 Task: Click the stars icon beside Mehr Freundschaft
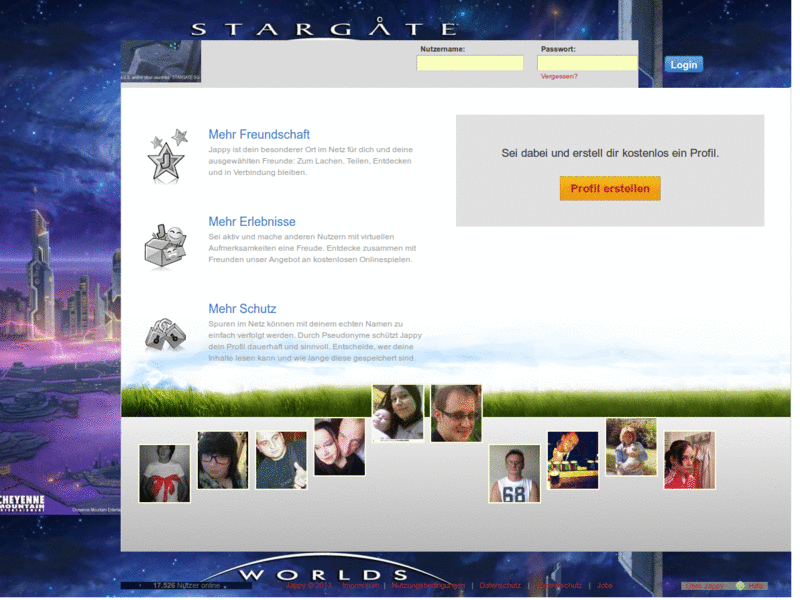coord(167,156)
